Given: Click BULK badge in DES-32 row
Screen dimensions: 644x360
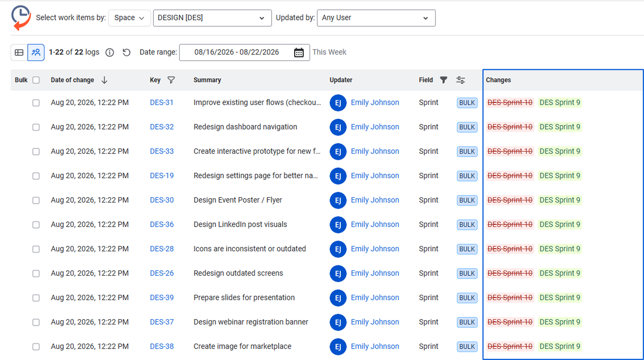Looking at the screenshot, I should pyautogui.click(x=467, y=127).
